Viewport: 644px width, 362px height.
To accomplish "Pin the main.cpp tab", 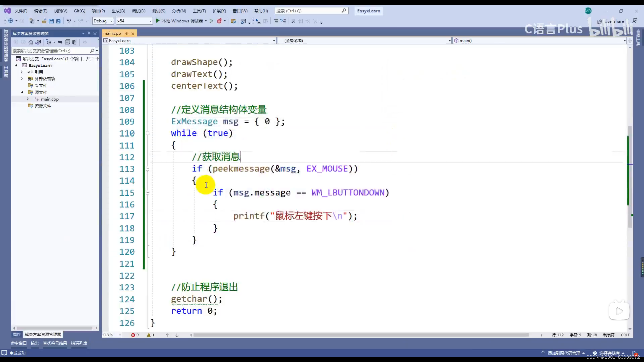I will pyautogui.click(x=127, y=33).
